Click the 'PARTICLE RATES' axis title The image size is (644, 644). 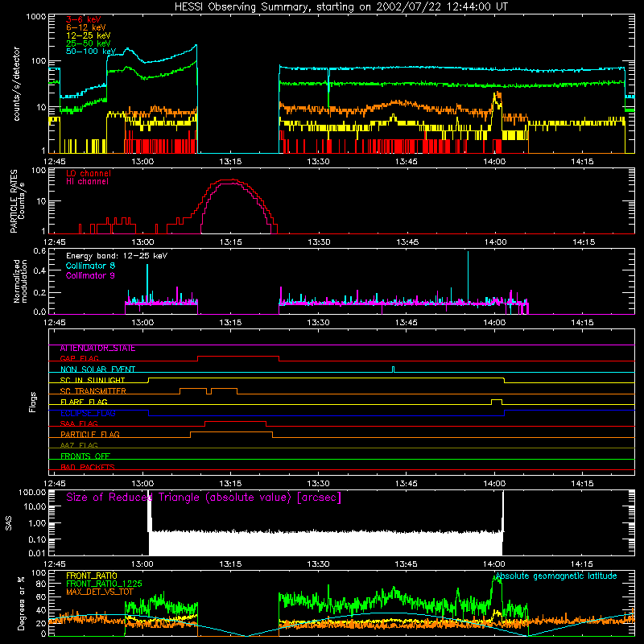[x=14, y=201]
